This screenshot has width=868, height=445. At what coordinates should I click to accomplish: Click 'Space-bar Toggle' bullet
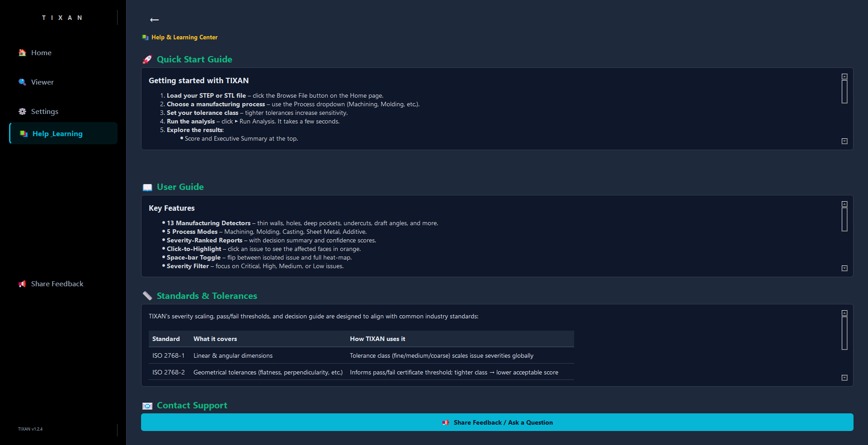[193, 258]
